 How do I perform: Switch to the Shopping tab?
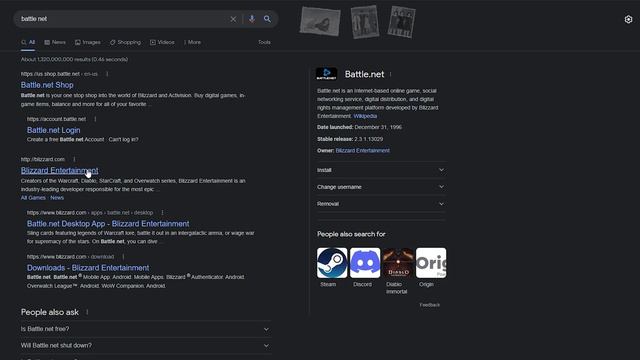coord(125,42)
